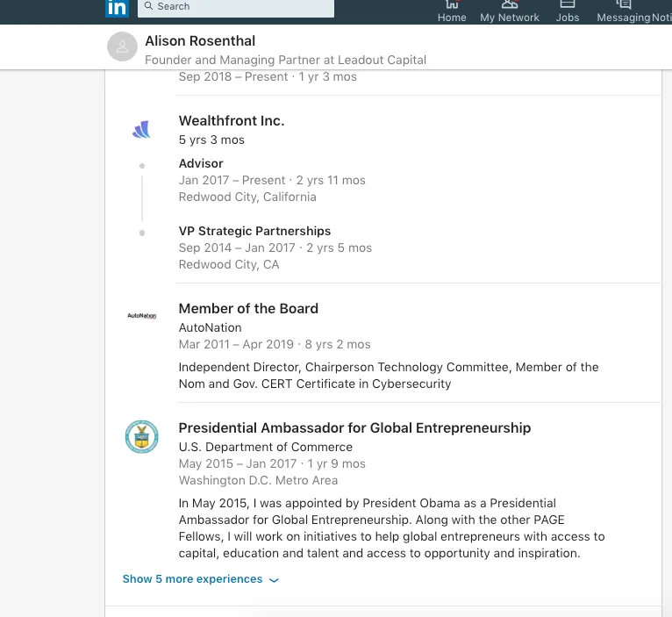The image size is (672, 617).
Task: Click the Member of the Board title
Action: pyautogui.click(x=248, y=308)
